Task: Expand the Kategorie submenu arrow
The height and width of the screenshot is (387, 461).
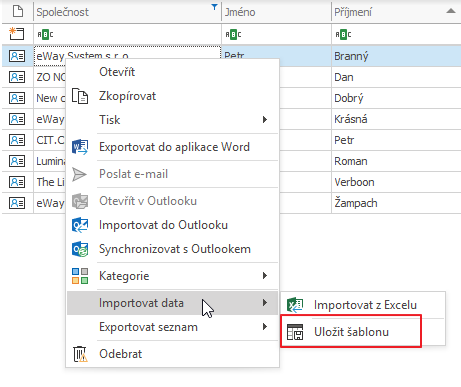Action: [x=265, y=275]
